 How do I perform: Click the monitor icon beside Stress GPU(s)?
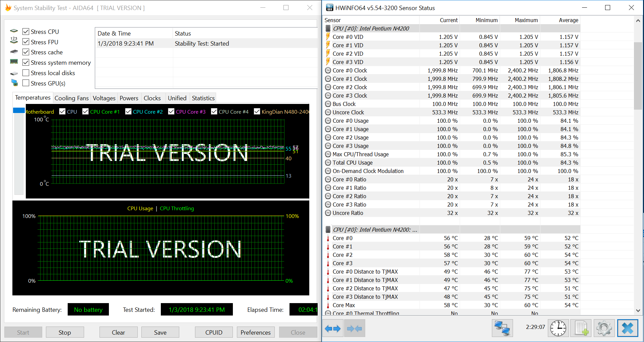coord(14,82)
